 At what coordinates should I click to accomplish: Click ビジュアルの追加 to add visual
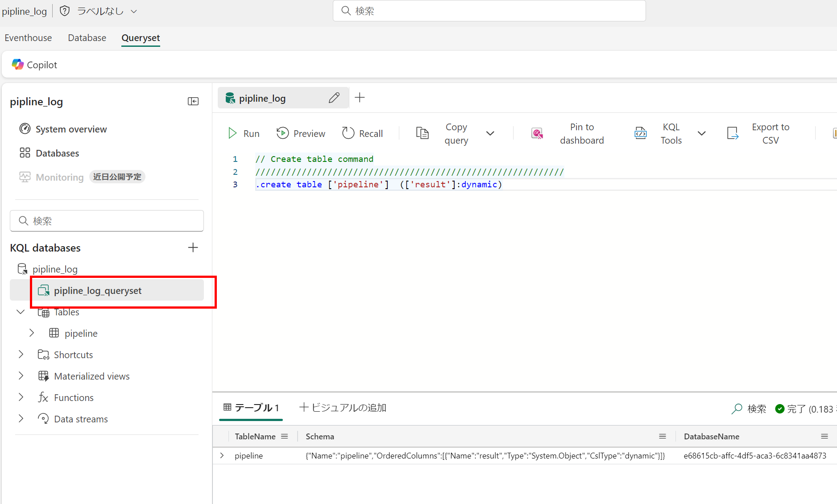[x=343, y=408]
